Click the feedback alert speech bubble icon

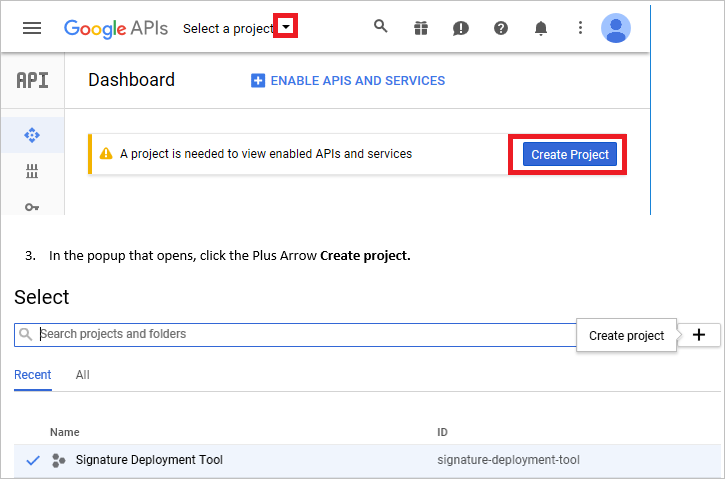(x=460, y=28)
